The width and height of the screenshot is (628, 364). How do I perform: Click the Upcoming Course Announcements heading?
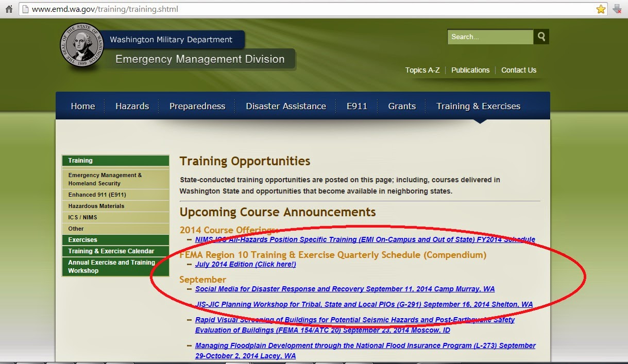278,212
